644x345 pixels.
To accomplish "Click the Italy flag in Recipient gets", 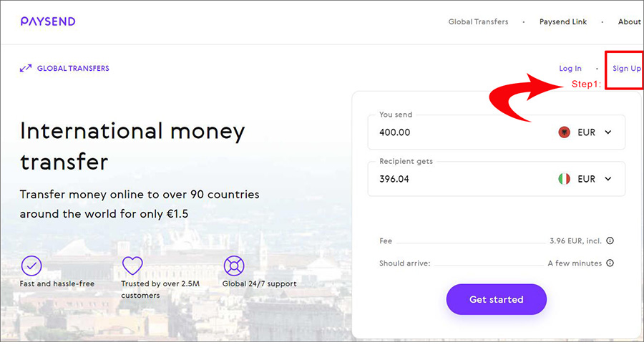I will click(x=565, y=179).
